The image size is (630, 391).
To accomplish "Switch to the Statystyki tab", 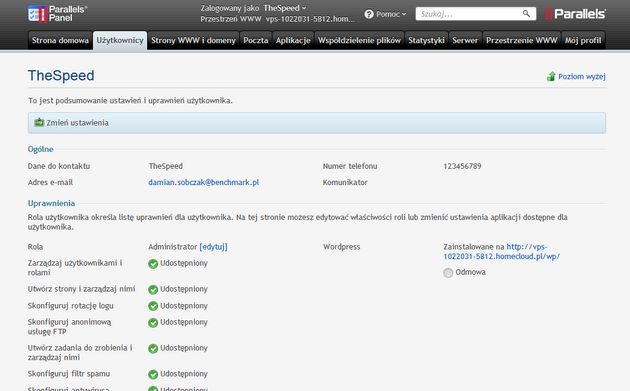I will click(426, 40).
